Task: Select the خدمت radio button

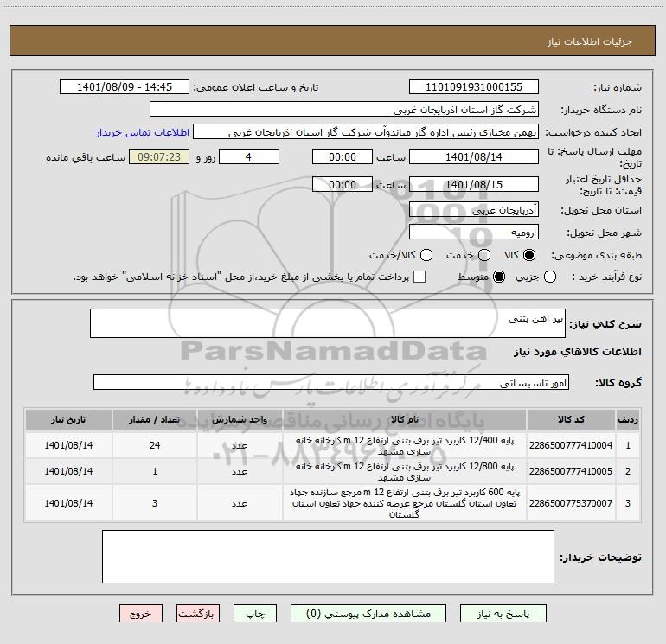Action: coord(484,255)
